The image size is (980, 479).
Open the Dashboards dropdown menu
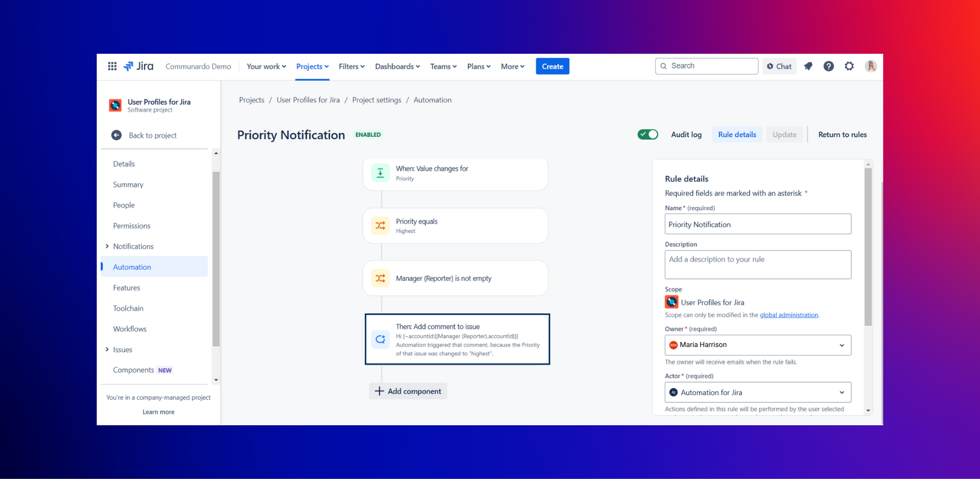pos(397,67)
